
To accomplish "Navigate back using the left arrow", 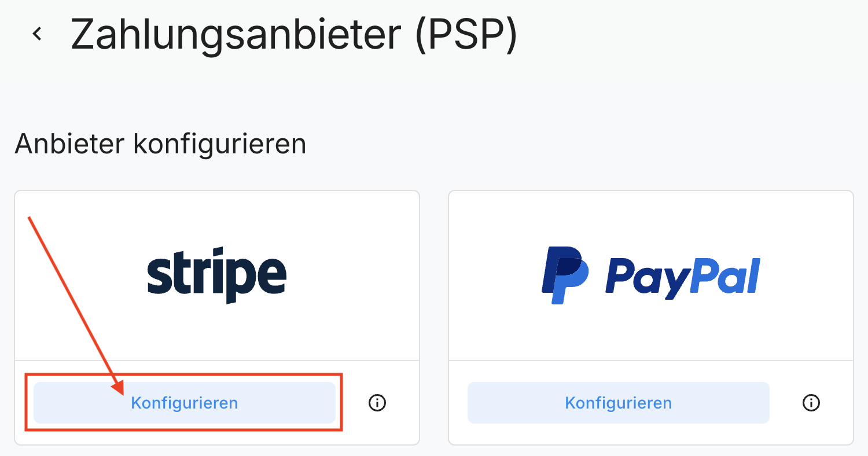I will coord(38,32).
